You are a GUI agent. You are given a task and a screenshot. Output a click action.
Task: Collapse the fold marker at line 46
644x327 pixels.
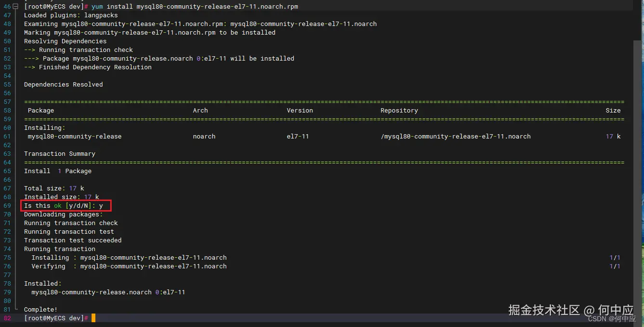pos(15,7)
